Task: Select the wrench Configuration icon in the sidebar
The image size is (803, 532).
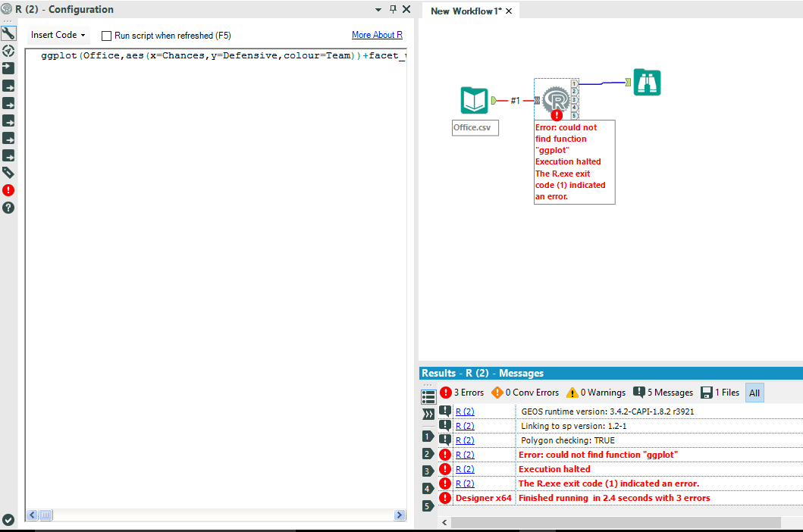Action: click(x=8, y=33)
